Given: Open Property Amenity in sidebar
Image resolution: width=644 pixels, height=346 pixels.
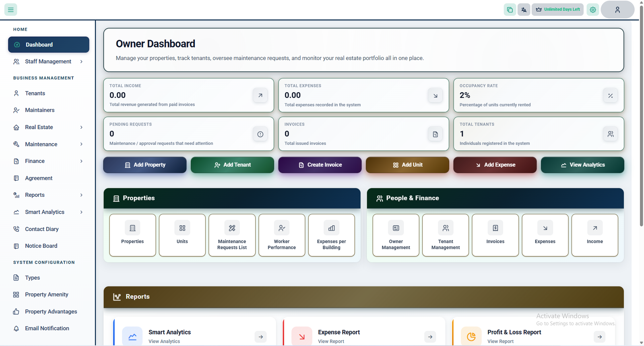Looking at the screenshot, I should (49, 295).
